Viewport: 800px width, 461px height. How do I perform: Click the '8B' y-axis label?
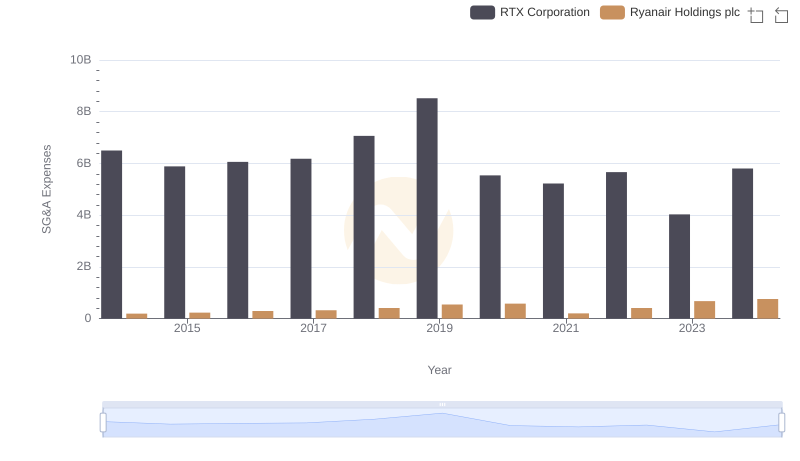coord(84,111)
